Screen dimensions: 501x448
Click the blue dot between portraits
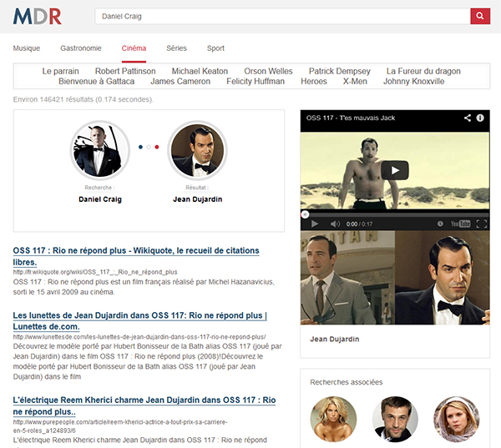point(140,147)
